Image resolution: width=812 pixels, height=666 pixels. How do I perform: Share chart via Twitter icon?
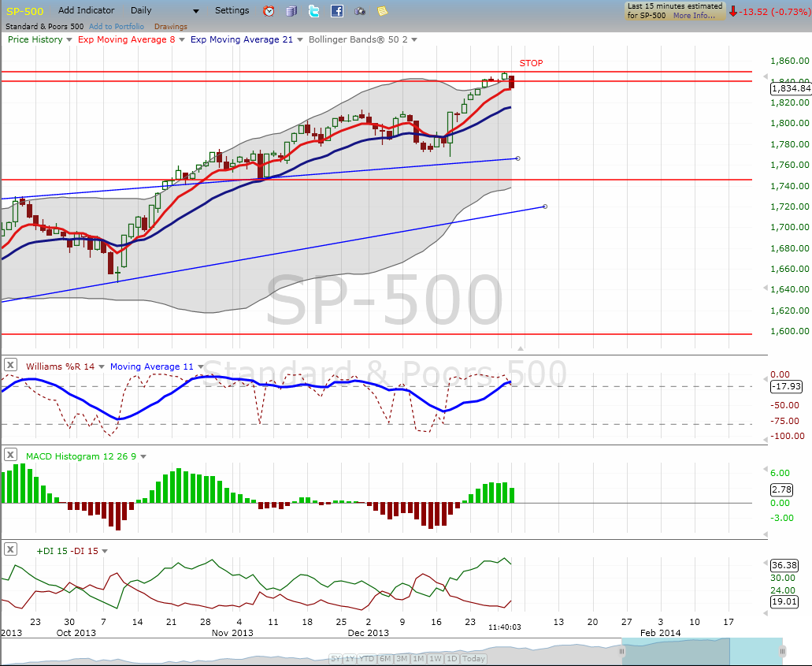[x=313, y=11]
